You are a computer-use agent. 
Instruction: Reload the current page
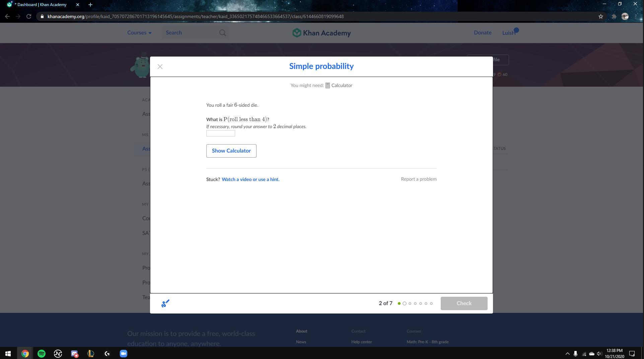(x=29, y=16)
